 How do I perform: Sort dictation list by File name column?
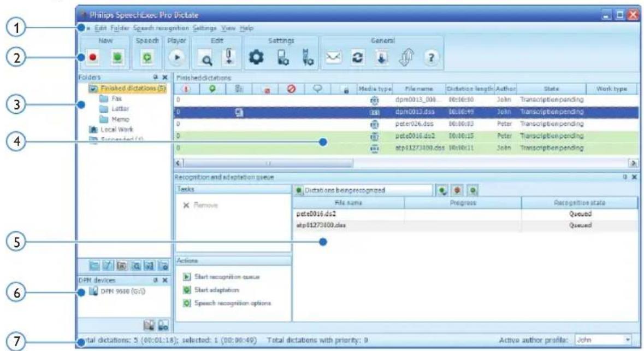(419, 89)
